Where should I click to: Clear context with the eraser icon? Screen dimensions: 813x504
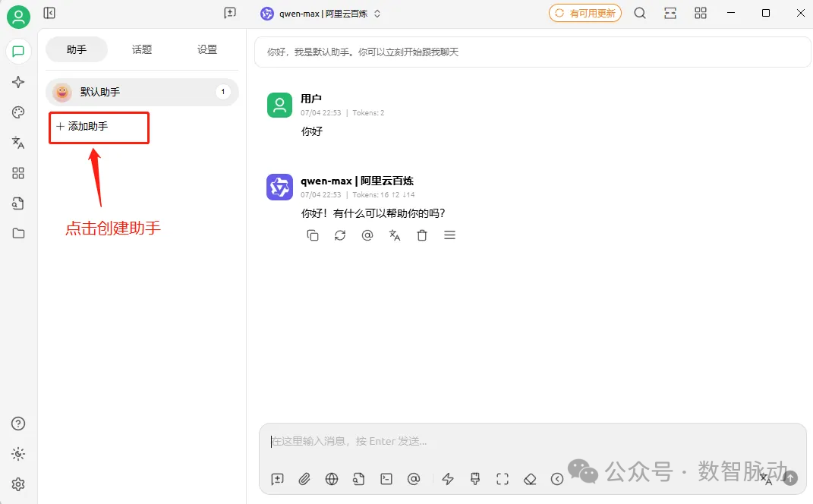click(530, 479)
